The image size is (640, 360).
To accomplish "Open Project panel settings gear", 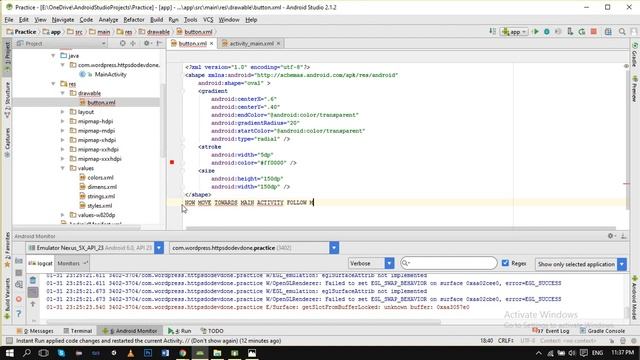I will point(147,43).
